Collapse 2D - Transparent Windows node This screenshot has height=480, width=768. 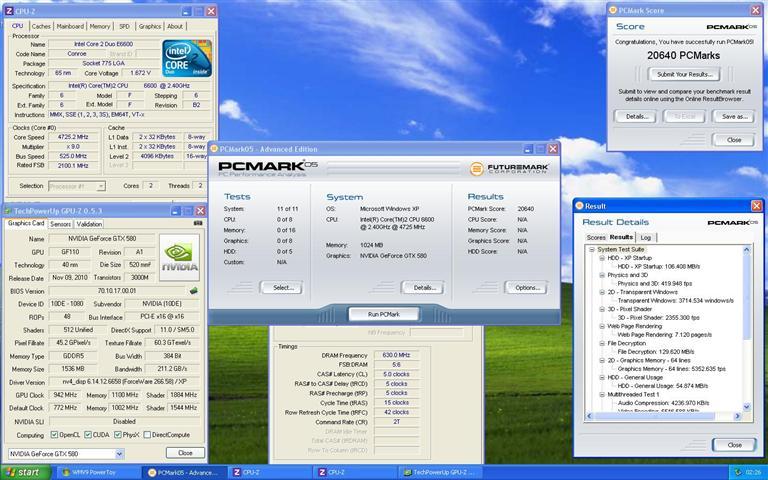(x=602, y=292)
